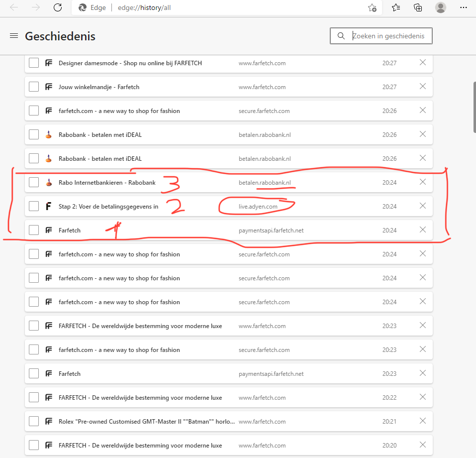Open Stap 2: Voer de betalingsgegevens in
Image resolution: width=476 pixels, height=458 pixels.
pos(108,207)
